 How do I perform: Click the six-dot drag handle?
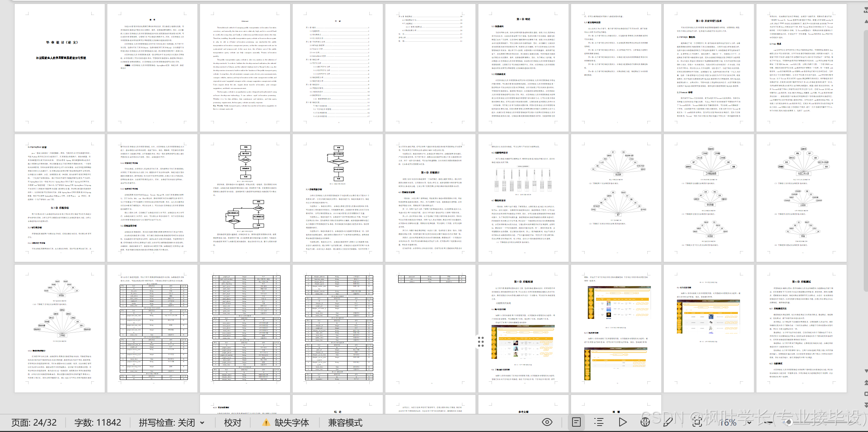point(481,341)
